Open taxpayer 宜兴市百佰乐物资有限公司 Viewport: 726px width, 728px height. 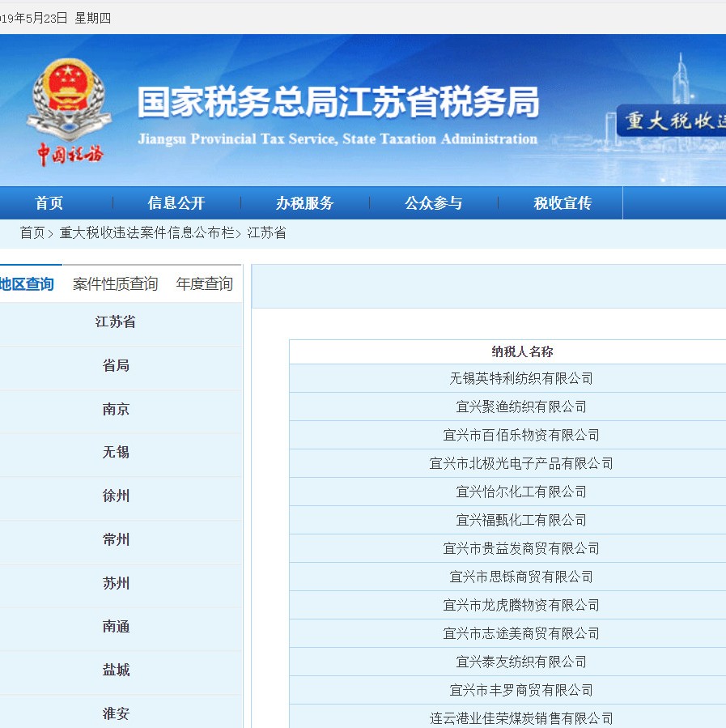521,435
